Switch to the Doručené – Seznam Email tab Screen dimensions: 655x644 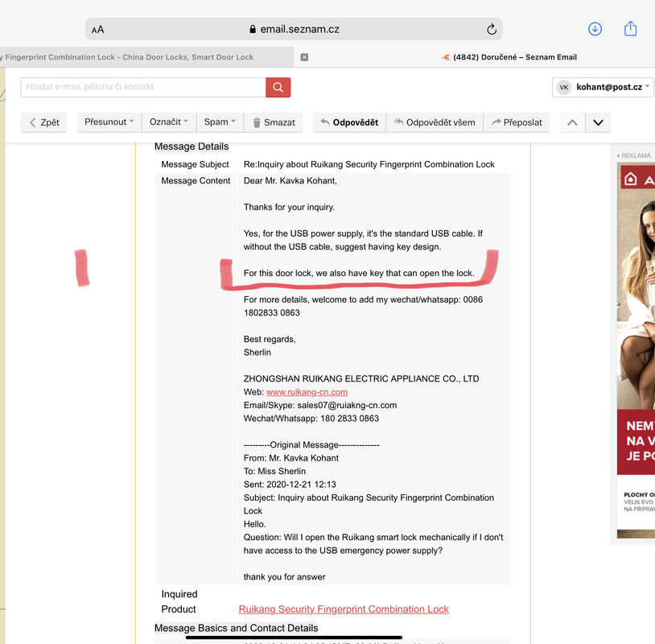click(509, 57)
